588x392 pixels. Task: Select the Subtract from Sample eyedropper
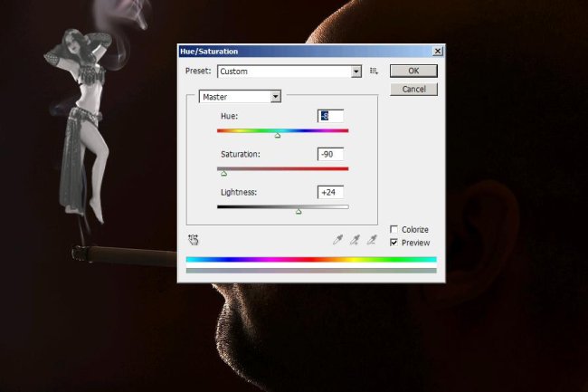click(x=372, y=240)
